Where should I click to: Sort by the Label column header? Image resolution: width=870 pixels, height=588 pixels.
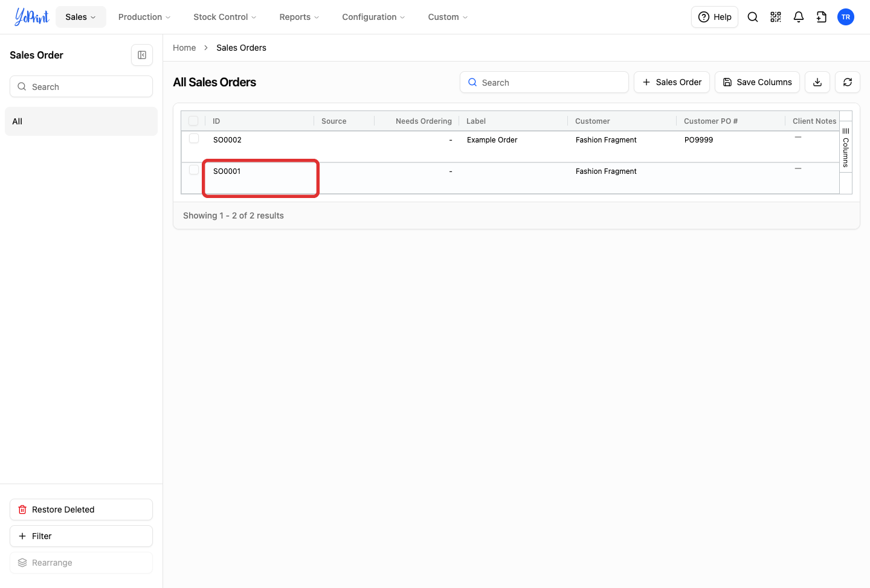click(x=476, y=121)
